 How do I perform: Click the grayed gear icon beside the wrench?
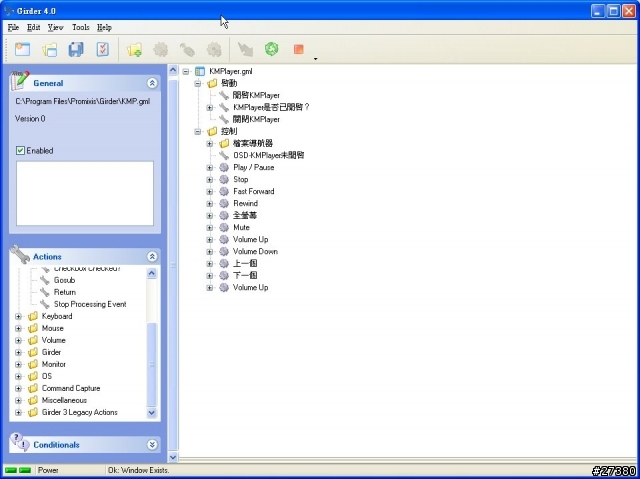[x=214, y=50]
